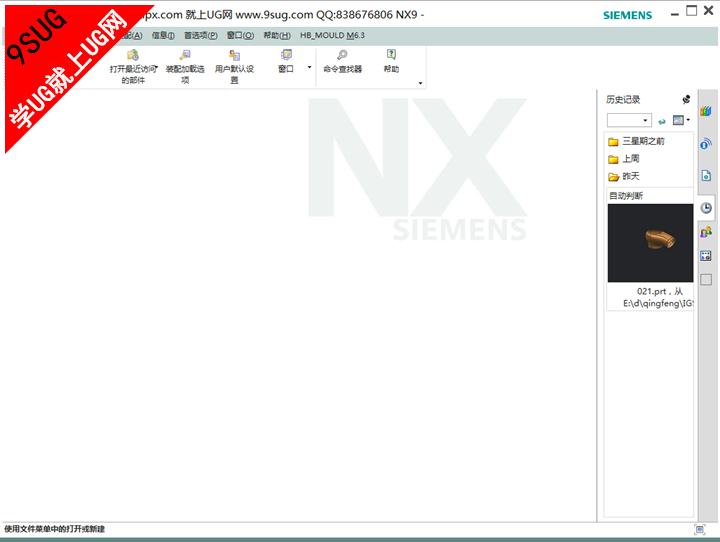Pin the History (历史记录) panel

pyautogui.click(x=686, y=99)
